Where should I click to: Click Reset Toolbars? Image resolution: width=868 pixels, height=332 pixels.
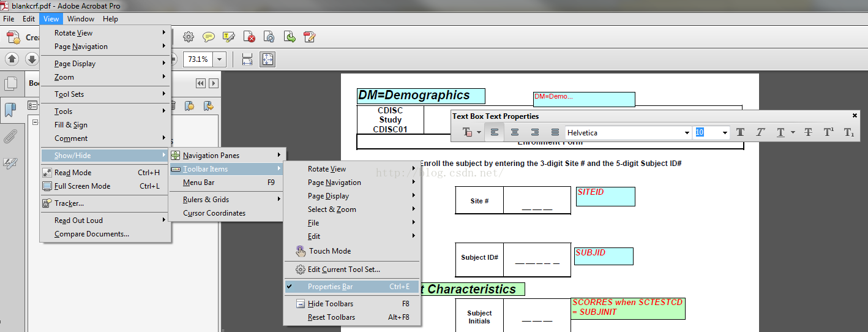click(x=352, y=317)
